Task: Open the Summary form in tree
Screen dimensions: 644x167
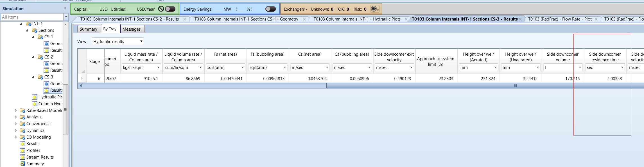Action: [32, 164]
